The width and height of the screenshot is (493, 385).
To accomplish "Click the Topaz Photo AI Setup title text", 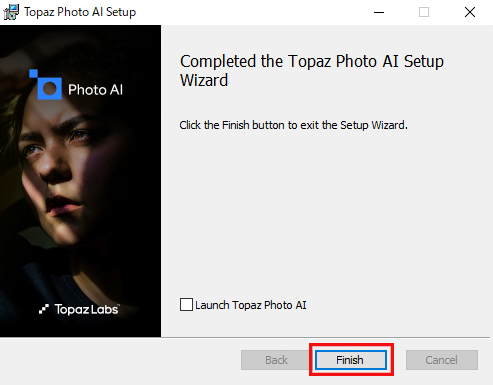I will pos(80,12).
